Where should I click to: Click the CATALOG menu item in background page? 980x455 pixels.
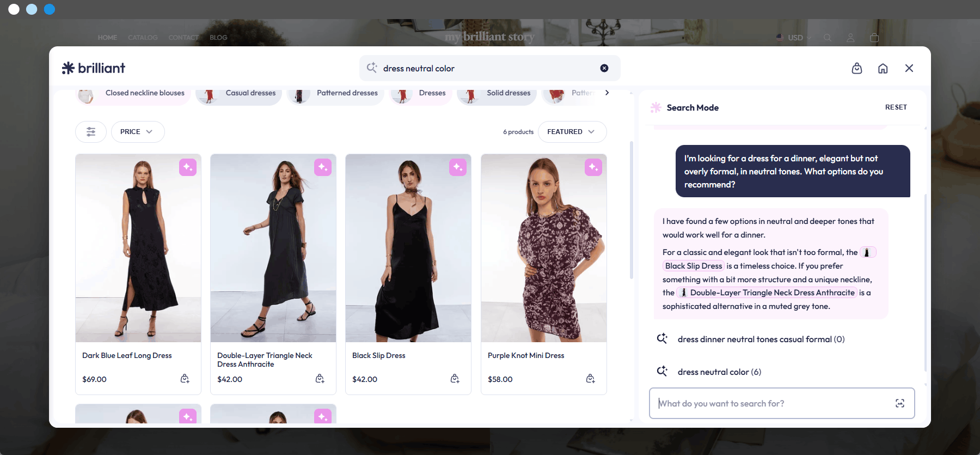tap(143, 38)
